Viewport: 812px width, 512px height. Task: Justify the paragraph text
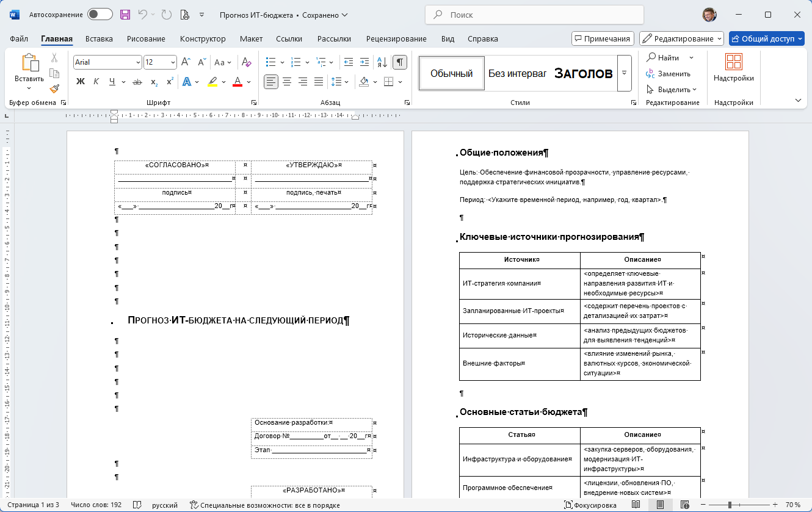point(319,82)
